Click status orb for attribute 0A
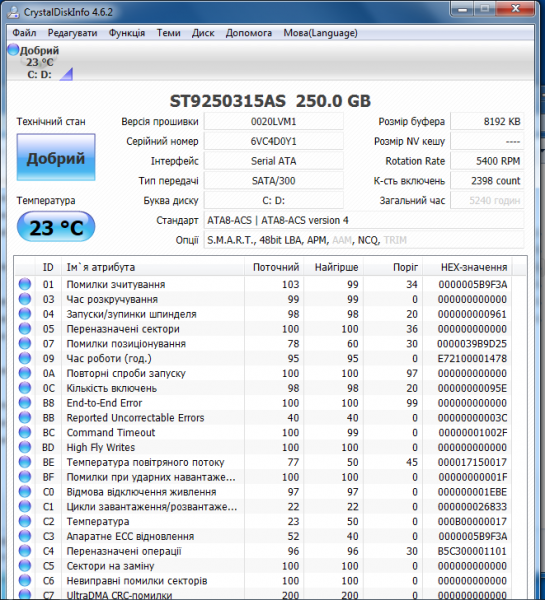The height and width of the screenshot is (600, 545). point(25,373)
